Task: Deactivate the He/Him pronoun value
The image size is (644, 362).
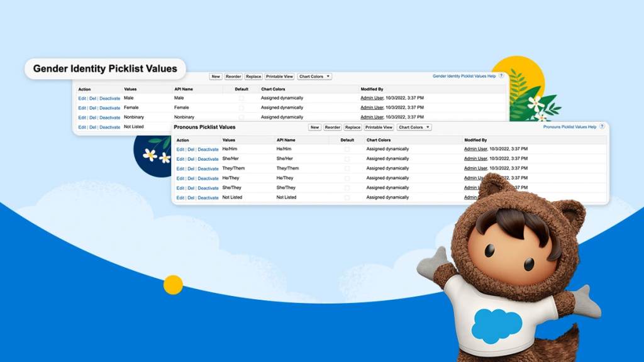Action: 208,150
